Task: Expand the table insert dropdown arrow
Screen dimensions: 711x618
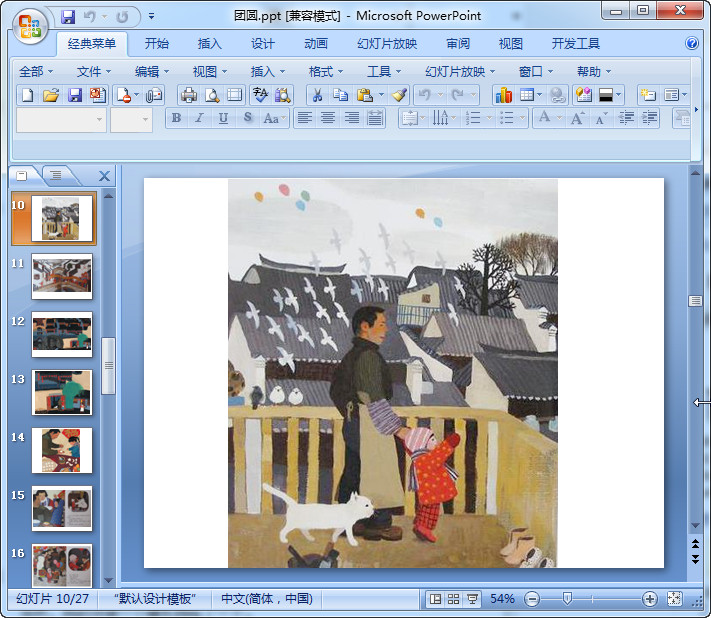Action: [540, 95]
